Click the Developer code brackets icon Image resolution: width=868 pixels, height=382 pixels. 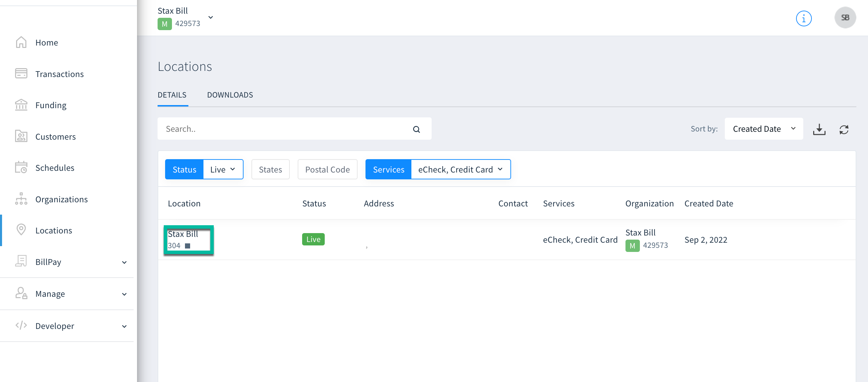pos(21,326)
